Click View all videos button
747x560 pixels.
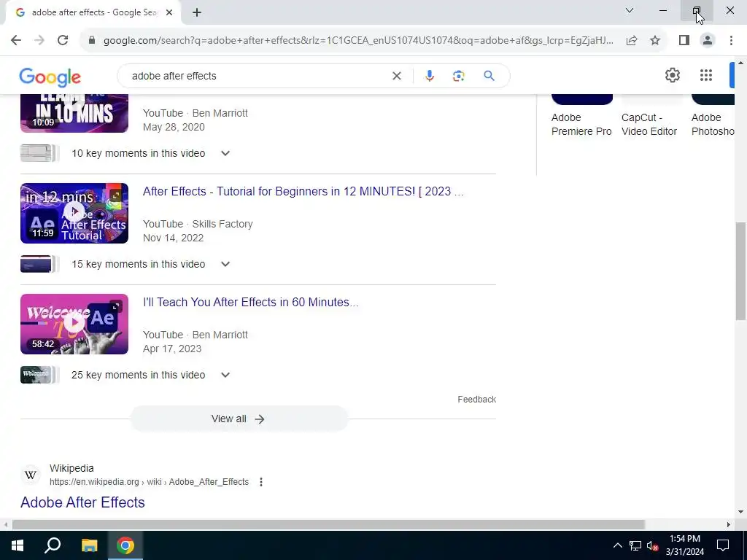click(239, 419)
